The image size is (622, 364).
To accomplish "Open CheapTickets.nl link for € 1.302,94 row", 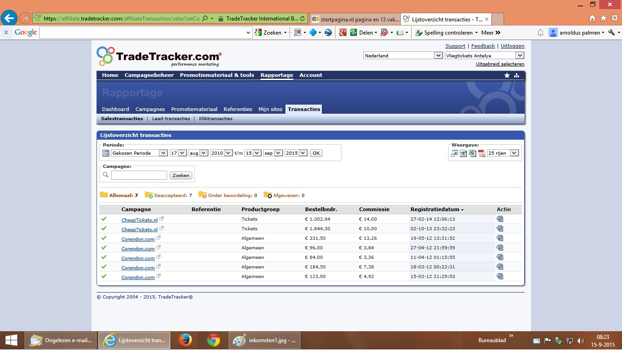I will point(139,220).
